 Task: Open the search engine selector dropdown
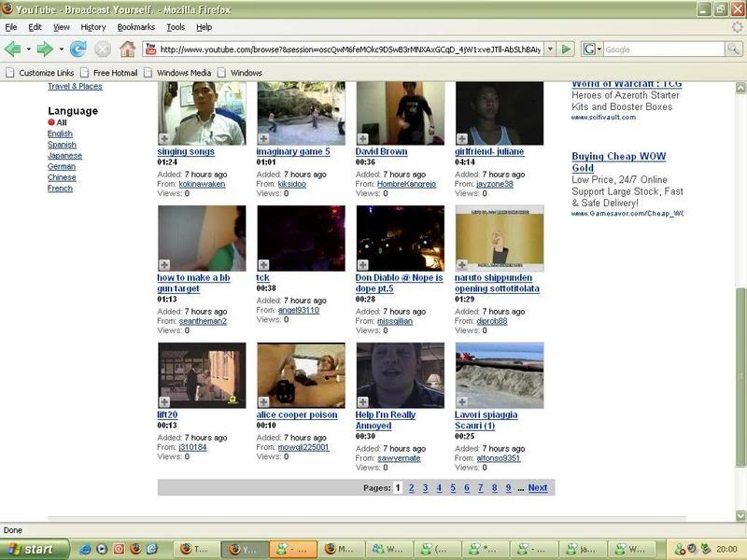[593, 49]
